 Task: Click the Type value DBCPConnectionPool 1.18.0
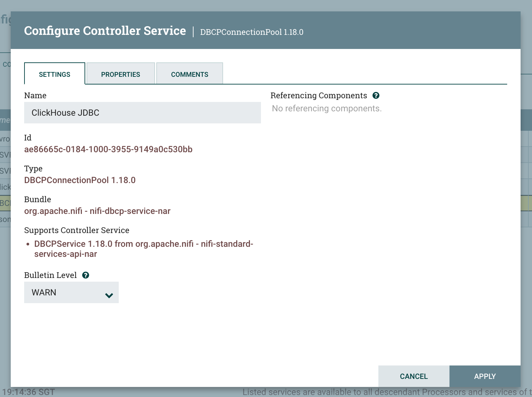pos(80,180)
